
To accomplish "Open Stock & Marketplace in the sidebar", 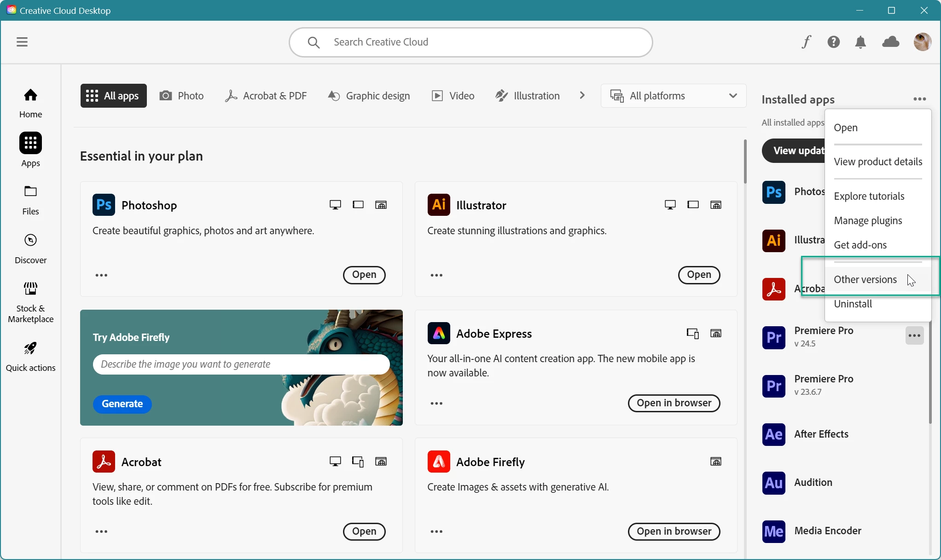I will [30, 302].
